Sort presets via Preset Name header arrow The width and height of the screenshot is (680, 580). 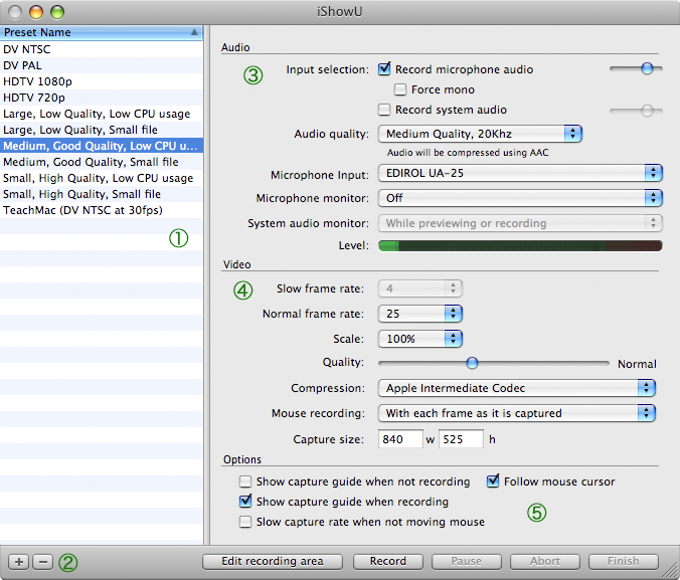point(194,32)
